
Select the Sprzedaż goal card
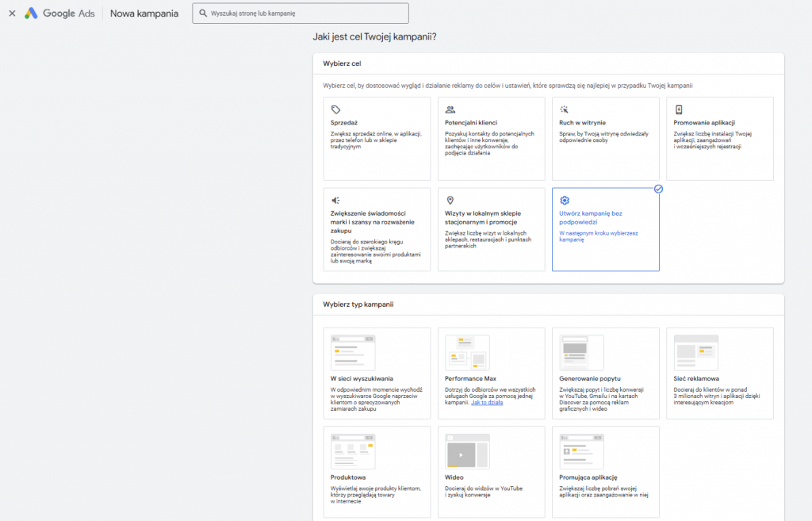(x=377, y=138)
